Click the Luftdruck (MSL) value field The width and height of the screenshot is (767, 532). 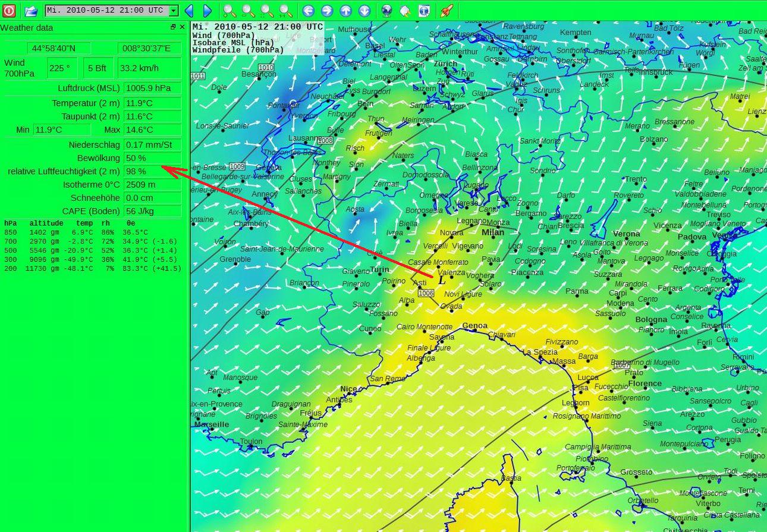click(x=152, y=88)
